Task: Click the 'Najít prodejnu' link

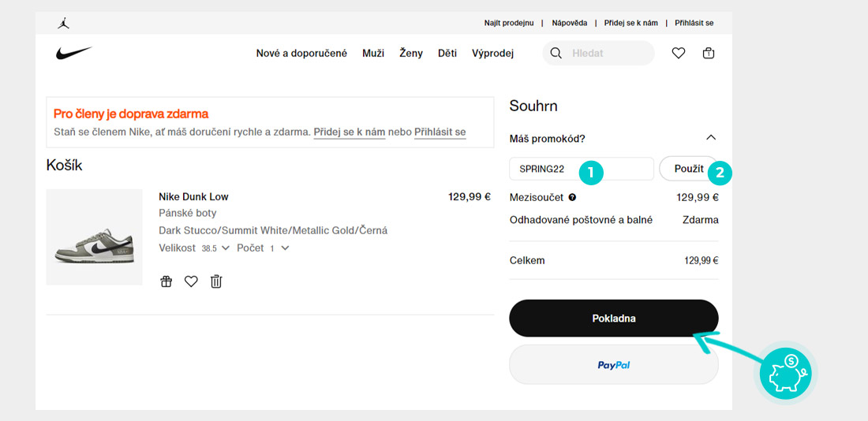Action: pos(509,23)
